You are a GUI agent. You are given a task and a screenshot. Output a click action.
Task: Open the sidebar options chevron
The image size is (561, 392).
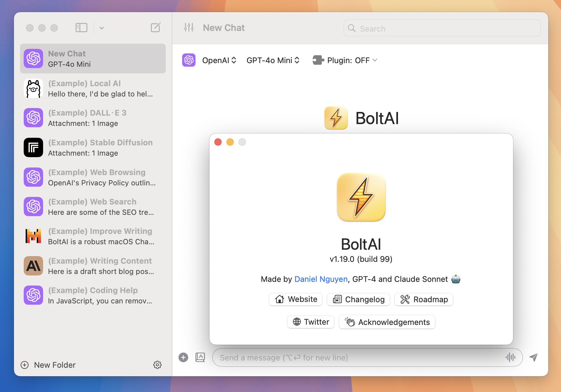tap(102, 28)
